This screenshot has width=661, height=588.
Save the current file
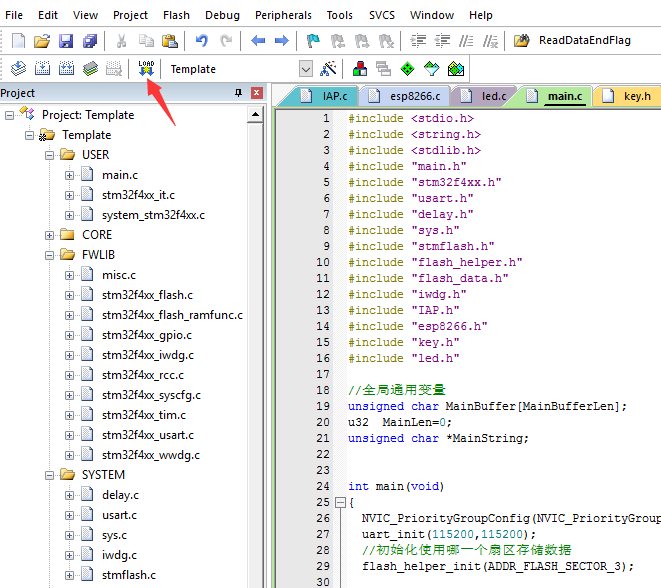[66, 41]
